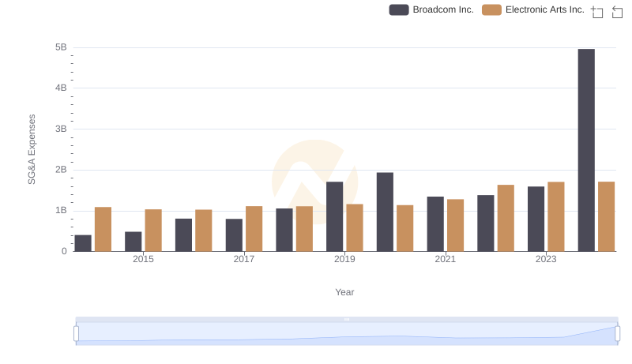This screenshot has height=364, width=632.
Task: Click the 3B y-axis label
Action: point(61,129)
